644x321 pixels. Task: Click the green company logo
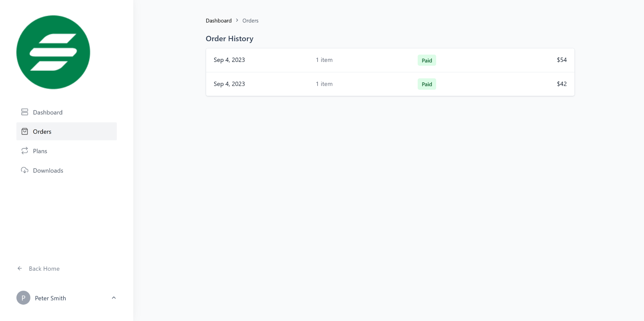[53, 52]
